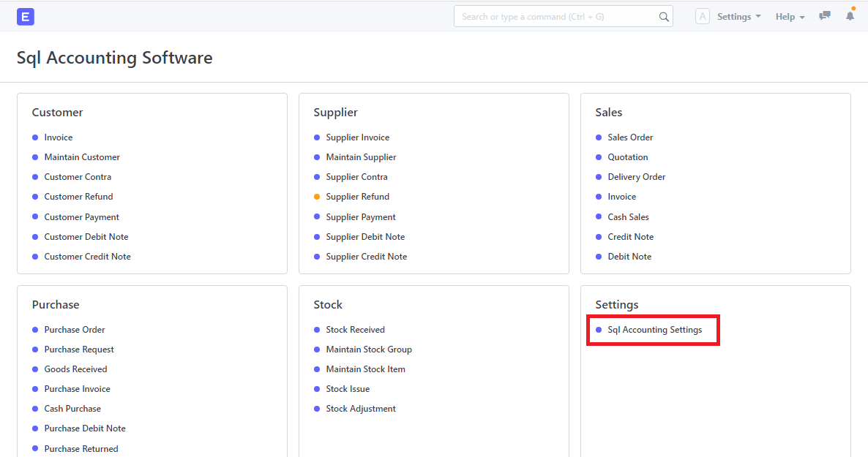This screenshot has height=457, width=868.
Task: Open Stock Issue
Action: [x=348, y=389]
